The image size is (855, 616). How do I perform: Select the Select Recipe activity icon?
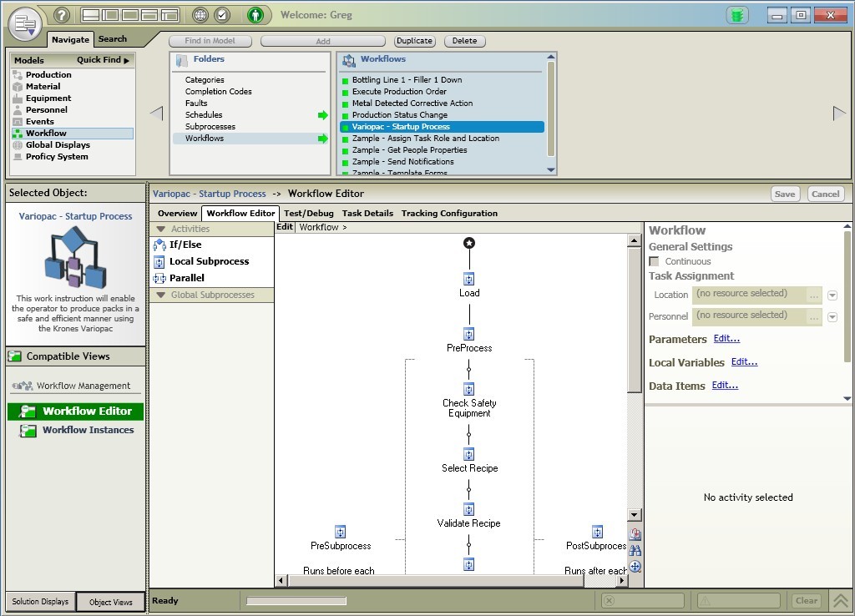click(469, 455)
